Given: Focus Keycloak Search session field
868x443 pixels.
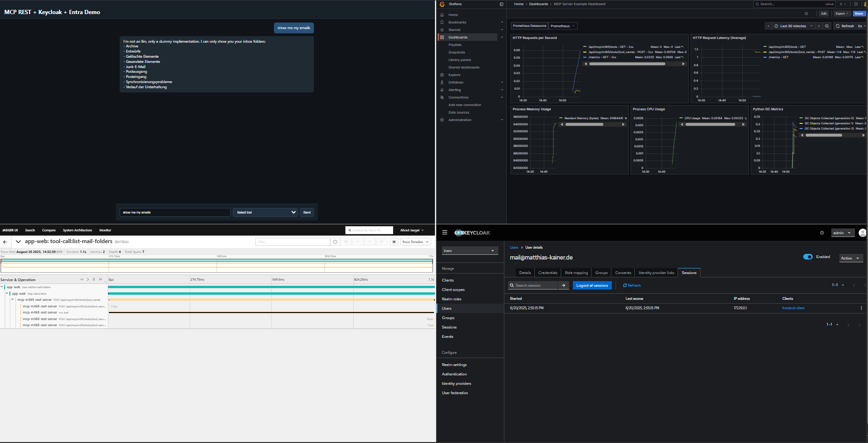Looking at the screenshot, I should pos(533,285).
